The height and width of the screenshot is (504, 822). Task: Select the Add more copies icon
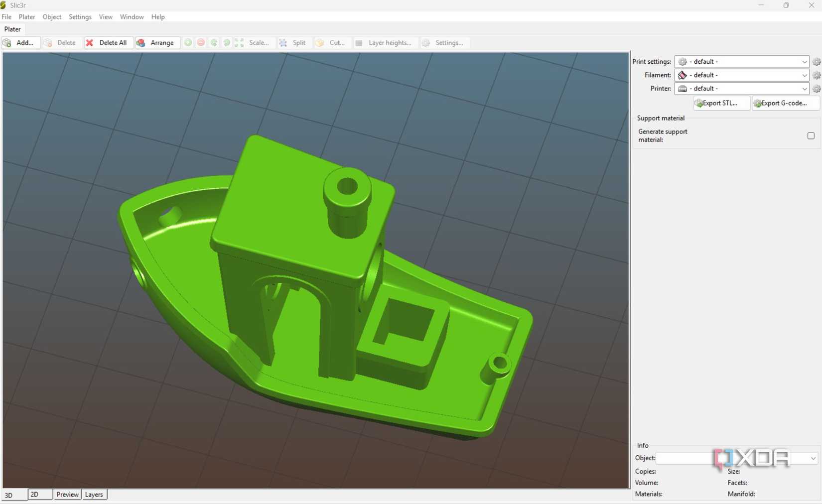[188, 42]
